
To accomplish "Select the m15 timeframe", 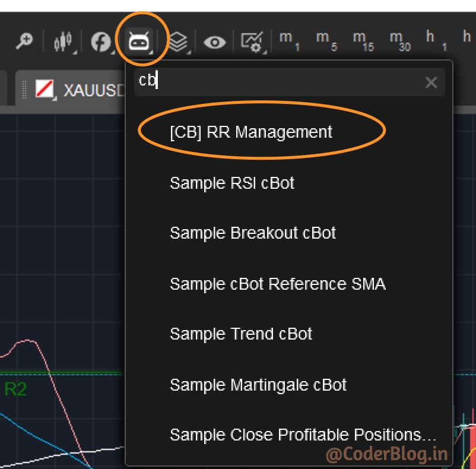I will [x=363, y=40].
